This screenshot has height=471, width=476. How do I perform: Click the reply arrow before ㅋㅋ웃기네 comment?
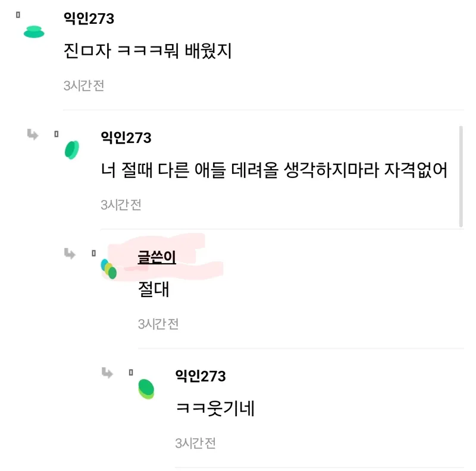pos(107,373)
